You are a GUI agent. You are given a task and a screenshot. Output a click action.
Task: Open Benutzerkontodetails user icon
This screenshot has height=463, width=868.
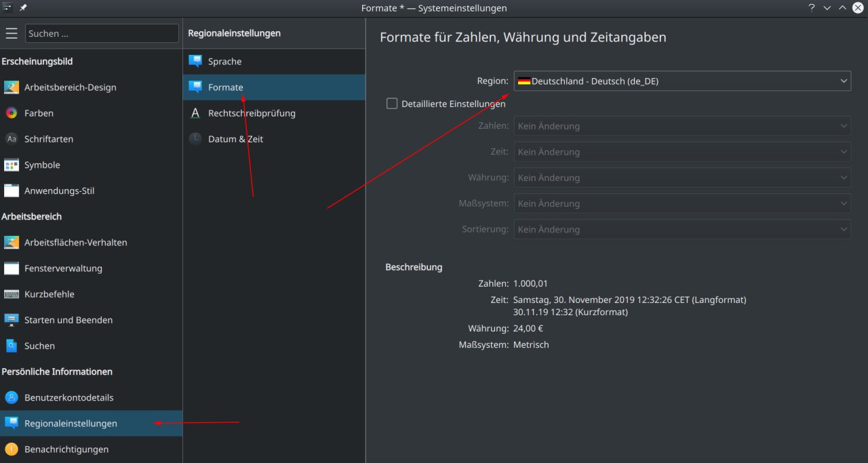tap(12, 397)
